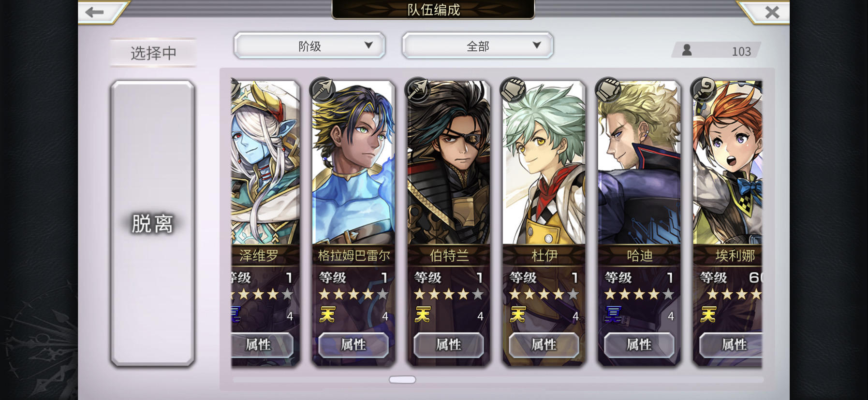The width and height of the screenshot is (868, 400).
Task: Click the fist weapon icon on 杜伊
Action: click(x=513, y=89)
